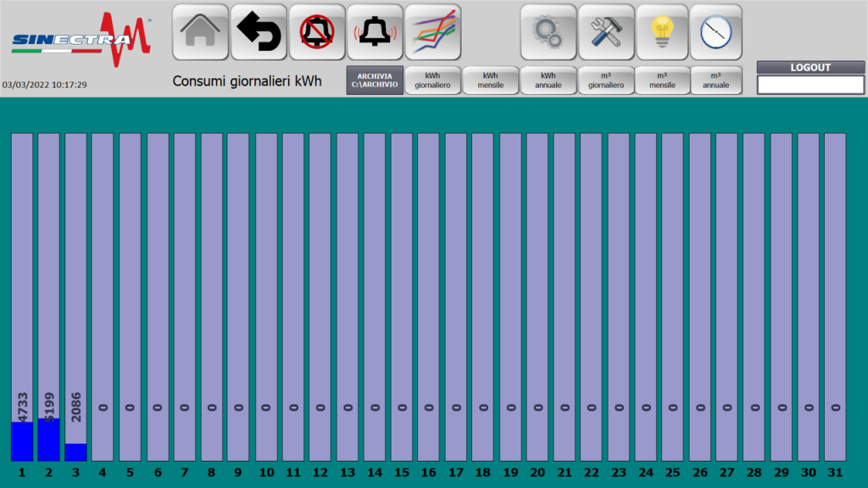868x488 pixels.
Task: Click the LOGOUT button
Action: pos(810,67)
